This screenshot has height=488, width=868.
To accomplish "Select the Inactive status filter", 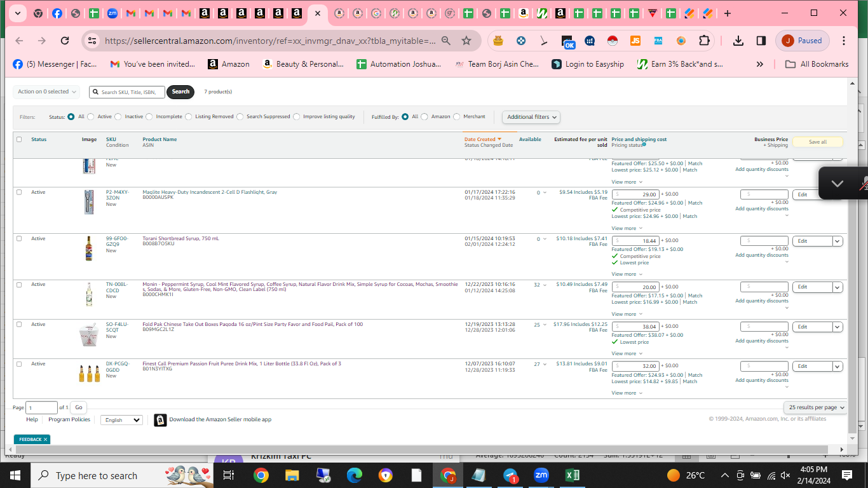I will click(x=118, y=117).
